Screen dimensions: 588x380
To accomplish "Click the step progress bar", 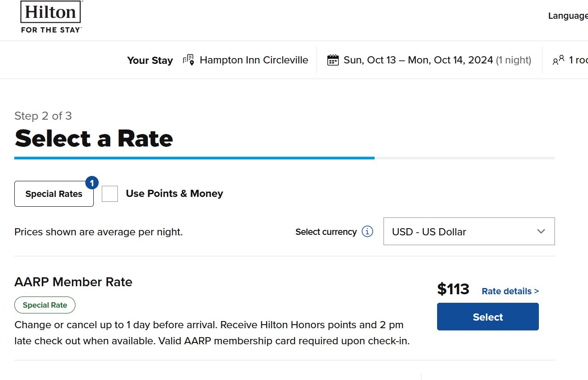I will coord(284,158).
